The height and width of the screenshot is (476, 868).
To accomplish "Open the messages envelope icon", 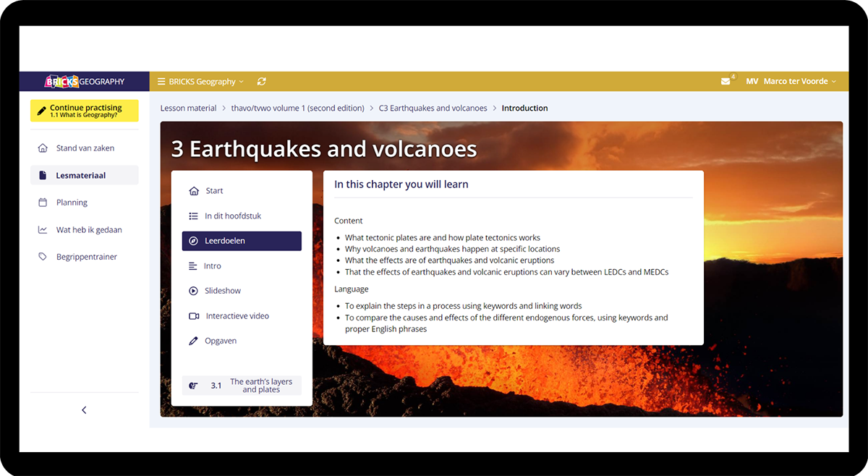I will (x=726, y=82).
